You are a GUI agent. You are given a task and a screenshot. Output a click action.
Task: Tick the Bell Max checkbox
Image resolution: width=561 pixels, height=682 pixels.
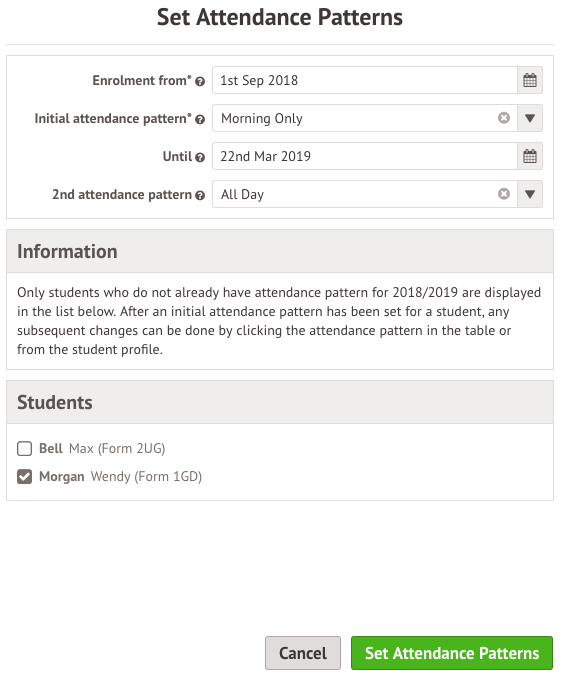coord(24,448)
